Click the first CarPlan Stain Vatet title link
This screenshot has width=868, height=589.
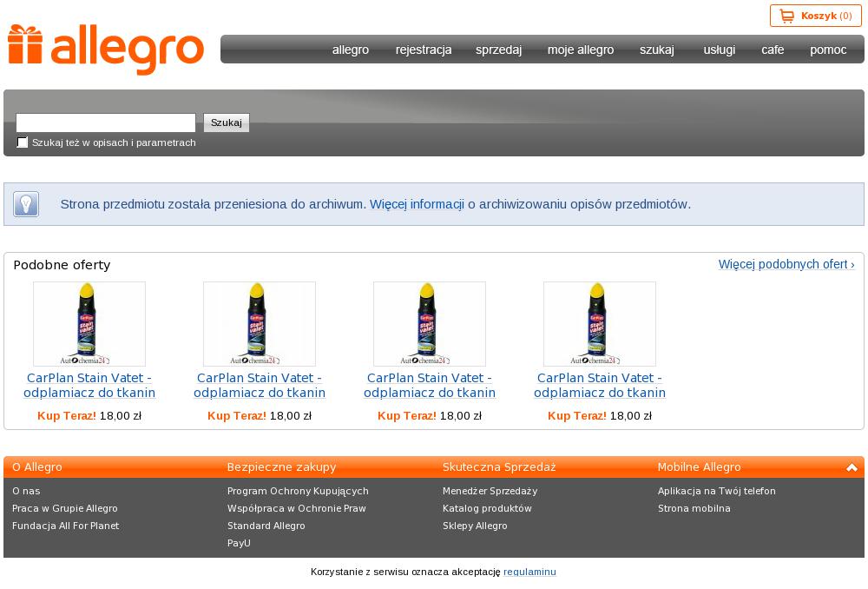89,385
